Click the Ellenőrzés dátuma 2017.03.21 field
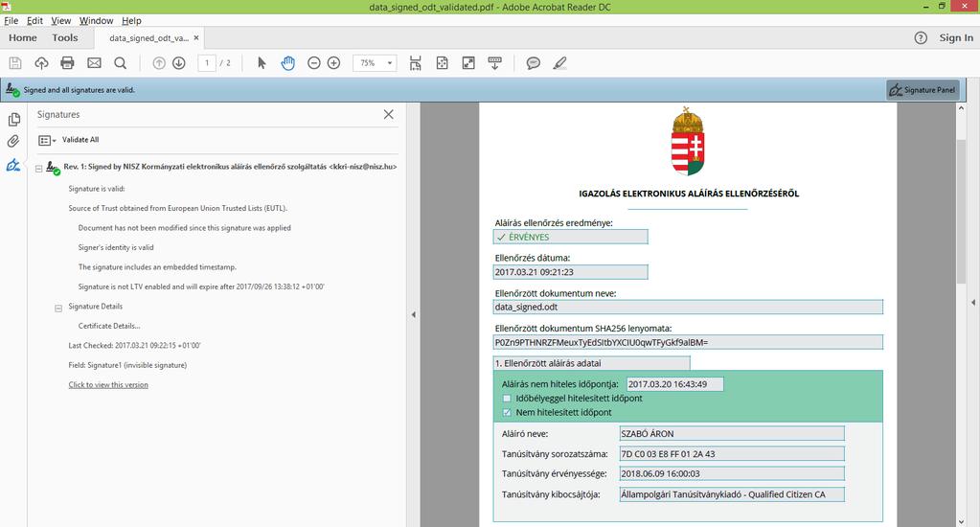 click(571, 272)
